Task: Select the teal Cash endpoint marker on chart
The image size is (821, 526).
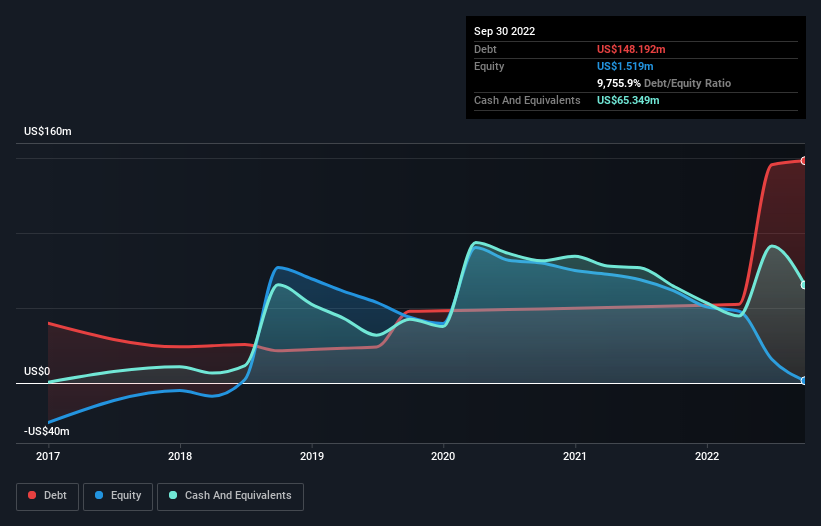Action: pyautogui.click(x=804, y=285)
